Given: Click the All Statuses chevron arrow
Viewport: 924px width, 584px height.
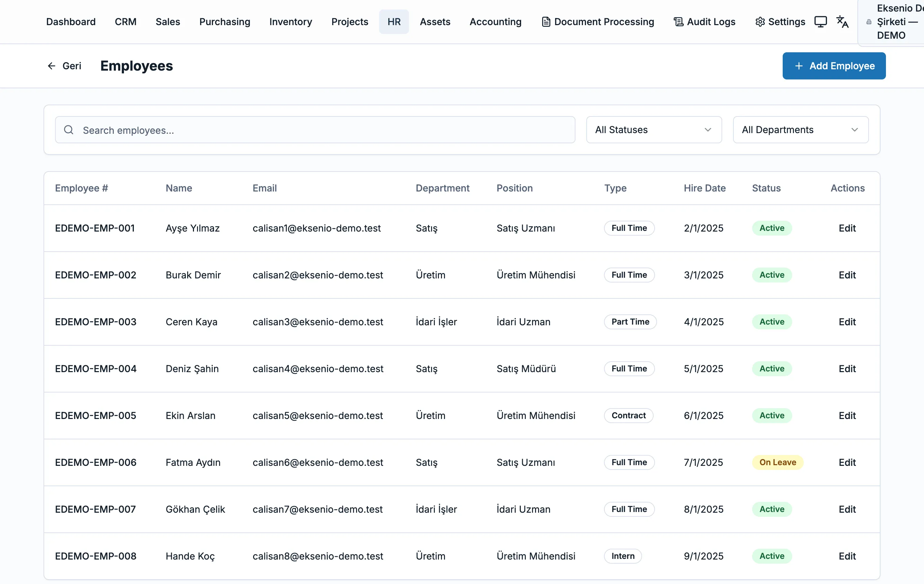Looking at the screenshot, I should (x=708, y=130).
